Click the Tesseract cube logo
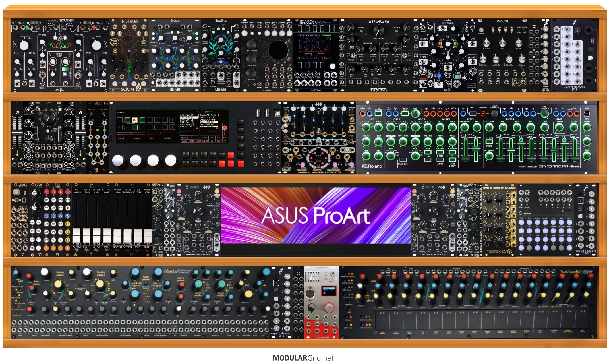 (509, 251)
